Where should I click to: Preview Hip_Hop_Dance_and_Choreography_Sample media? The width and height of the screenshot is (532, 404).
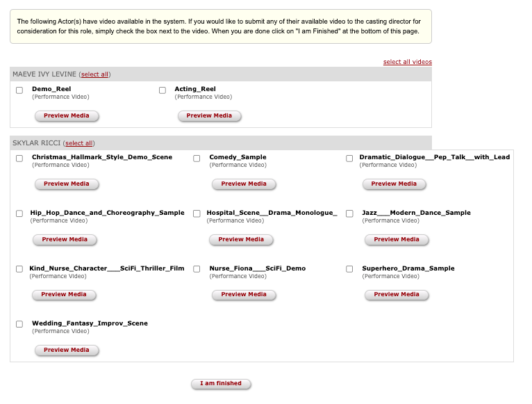coord(65,239)
